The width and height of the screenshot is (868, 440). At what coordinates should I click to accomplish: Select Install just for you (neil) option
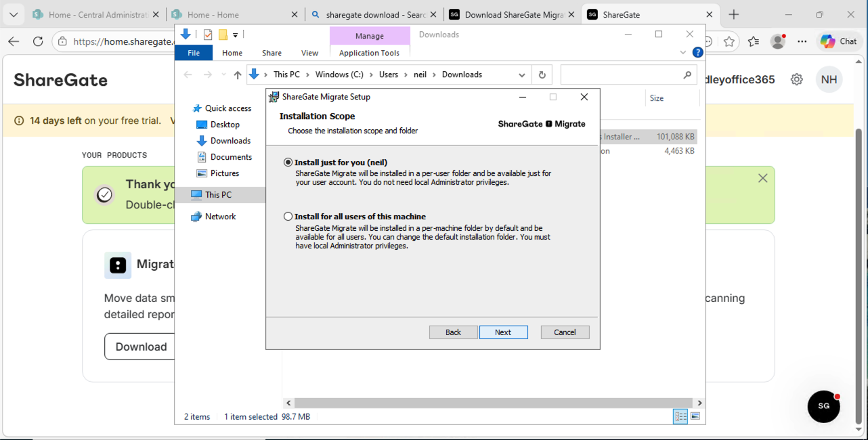[x=288, y=162]
